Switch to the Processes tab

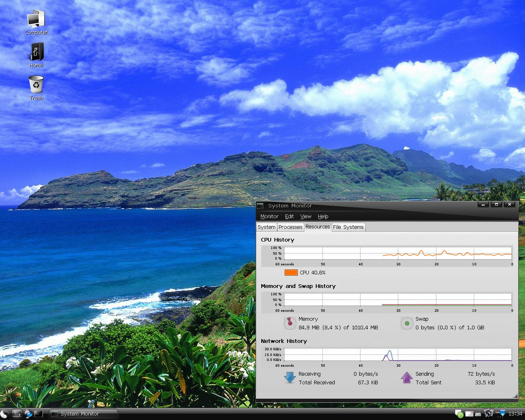pyautogui.click(x=290, y=227)
